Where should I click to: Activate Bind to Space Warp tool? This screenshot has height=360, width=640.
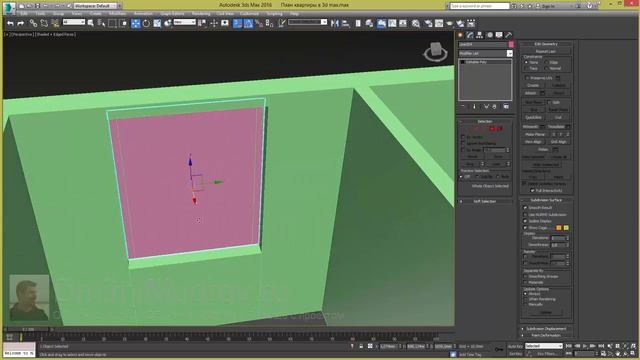(55, 24)
